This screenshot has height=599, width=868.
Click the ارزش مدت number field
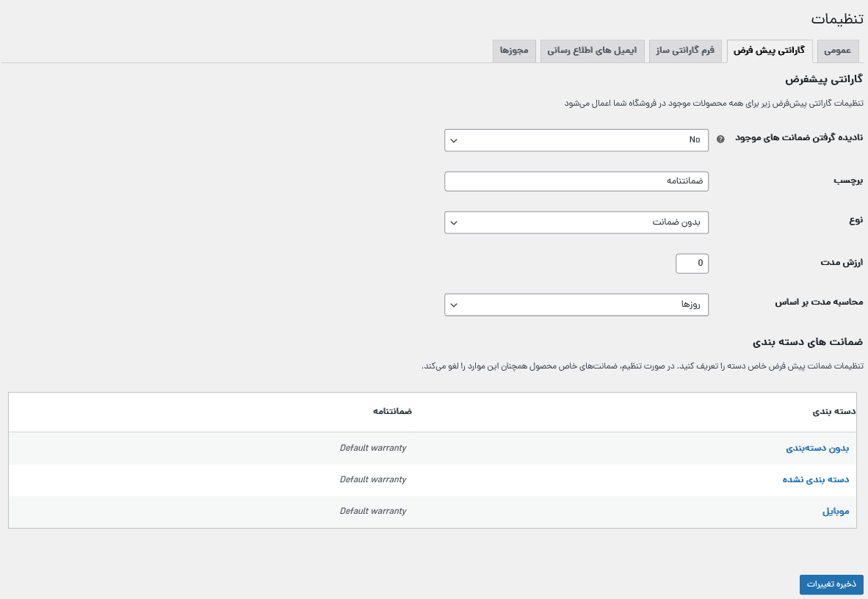692,264
